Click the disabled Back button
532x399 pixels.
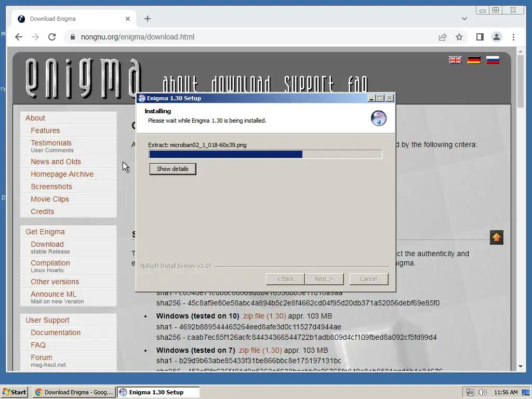(285, 279)
